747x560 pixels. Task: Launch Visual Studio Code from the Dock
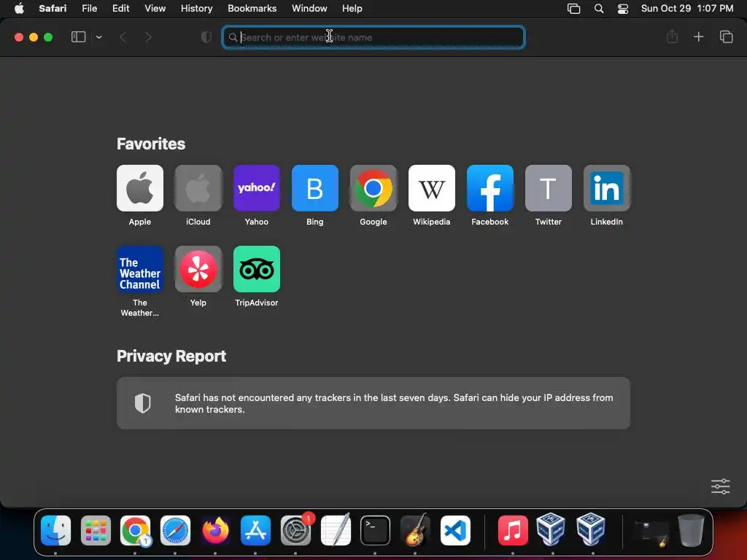pyautogui.click(x=455, y=530)
